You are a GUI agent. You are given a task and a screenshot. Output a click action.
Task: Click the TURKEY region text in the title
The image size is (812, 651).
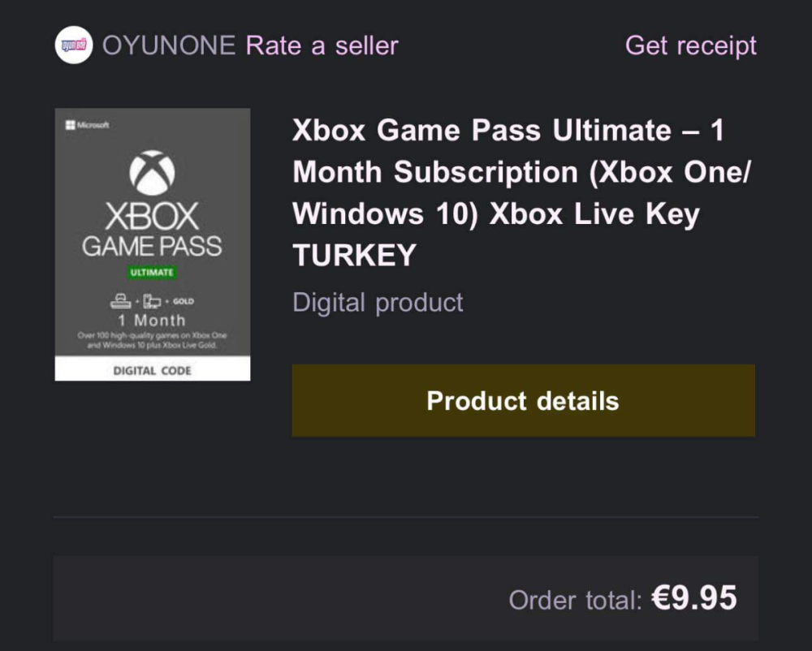[x=354, y=256]
